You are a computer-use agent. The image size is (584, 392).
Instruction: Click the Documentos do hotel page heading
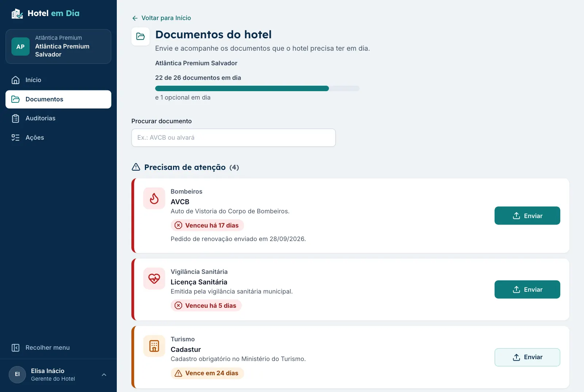[x=214, y=34]
